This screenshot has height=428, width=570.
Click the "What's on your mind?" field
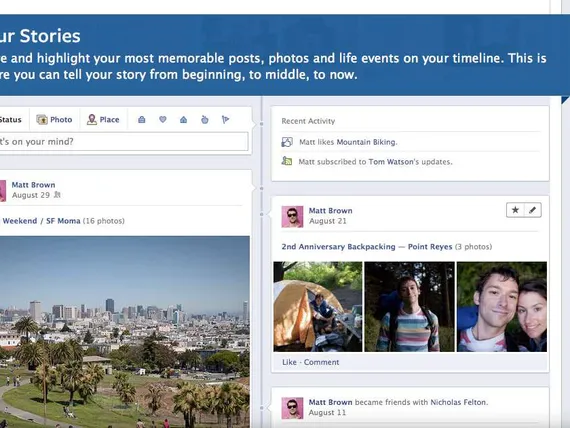(123, 141)
